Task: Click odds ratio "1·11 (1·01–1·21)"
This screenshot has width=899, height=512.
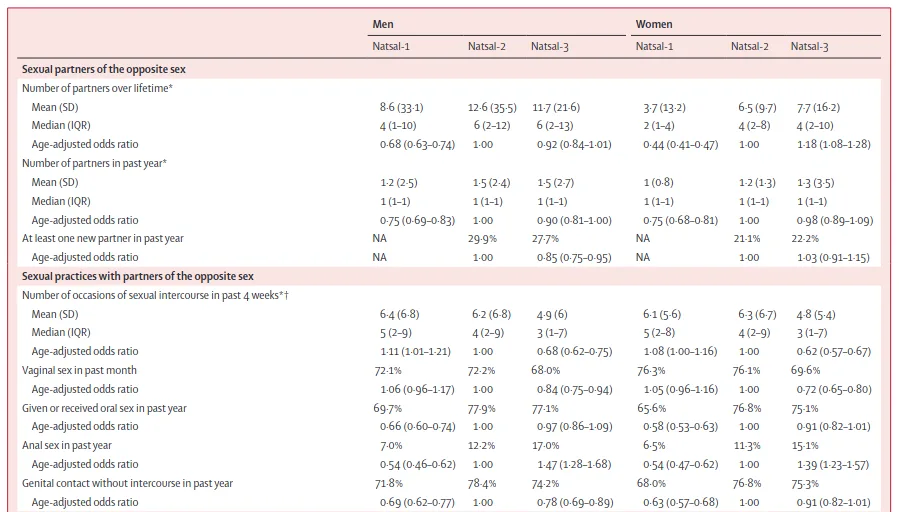Action: coord(415,351)
